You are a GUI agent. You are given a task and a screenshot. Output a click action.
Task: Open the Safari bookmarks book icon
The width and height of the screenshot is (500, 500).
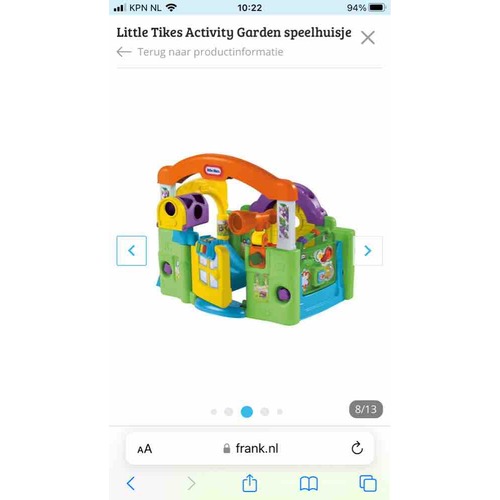[309, 484]
